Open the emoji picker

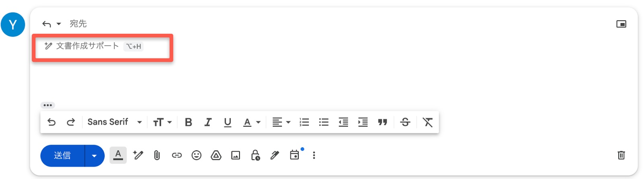pos(196,155)
